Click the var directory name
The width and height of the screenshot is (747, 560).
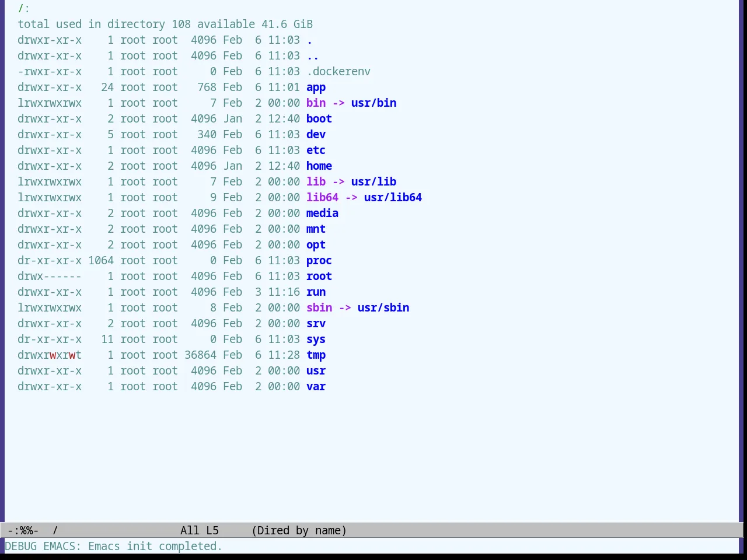tap(316, 387)
